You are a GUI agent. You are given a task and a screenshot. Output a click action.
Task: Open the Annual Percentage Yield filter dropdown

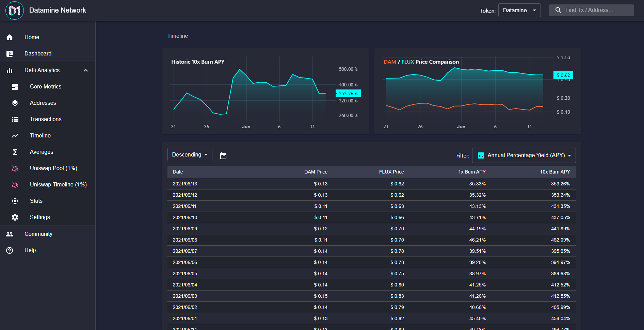tap(524, 155)
